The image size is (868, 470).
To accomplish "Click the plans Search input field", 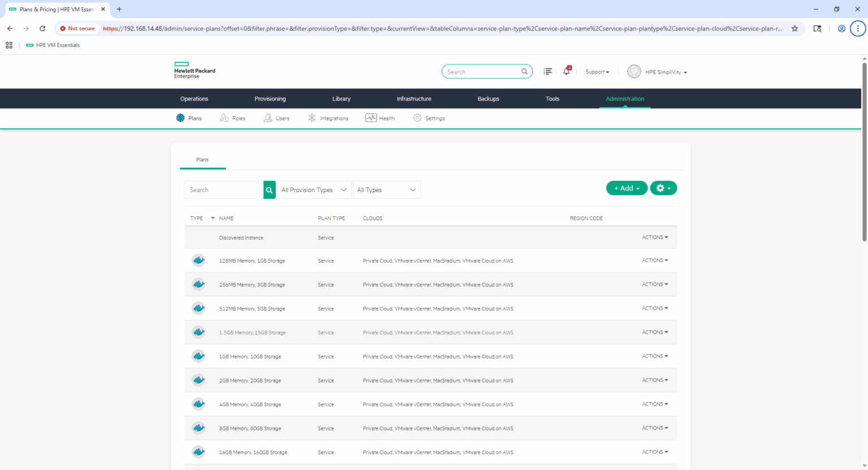I will click(224, 190).
